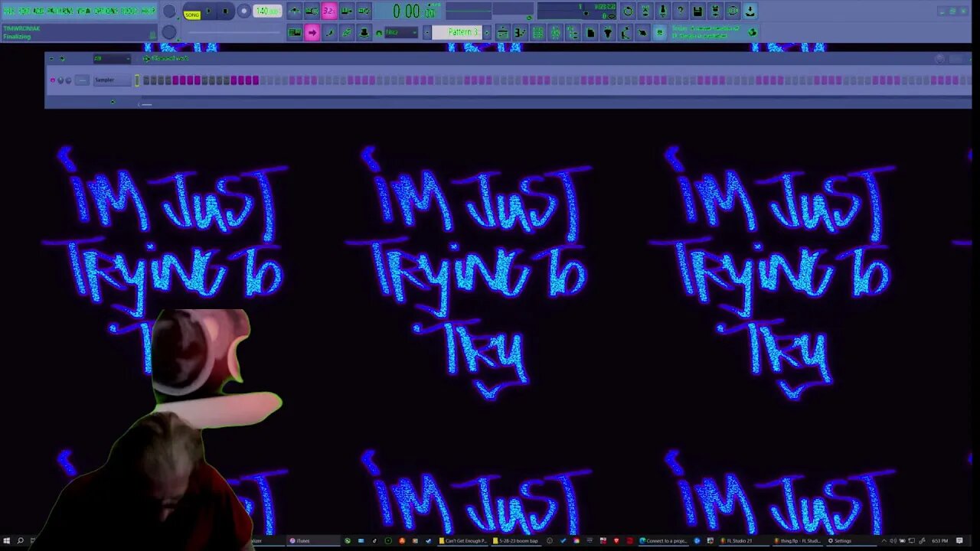The height and width of the screenshot is (551, 980).
Task: Open the channel rack toolbar icon
Action: point(537,32)
